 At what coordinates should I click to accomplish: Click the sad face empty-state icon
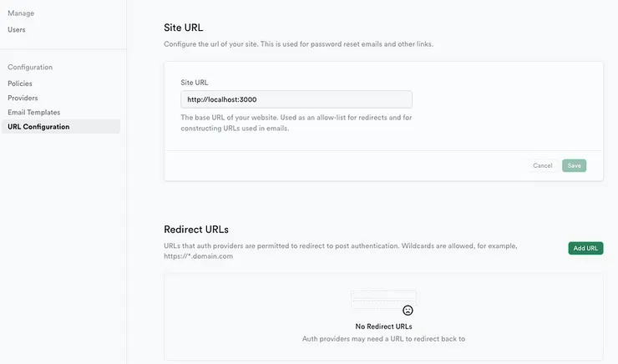(408, 310)
